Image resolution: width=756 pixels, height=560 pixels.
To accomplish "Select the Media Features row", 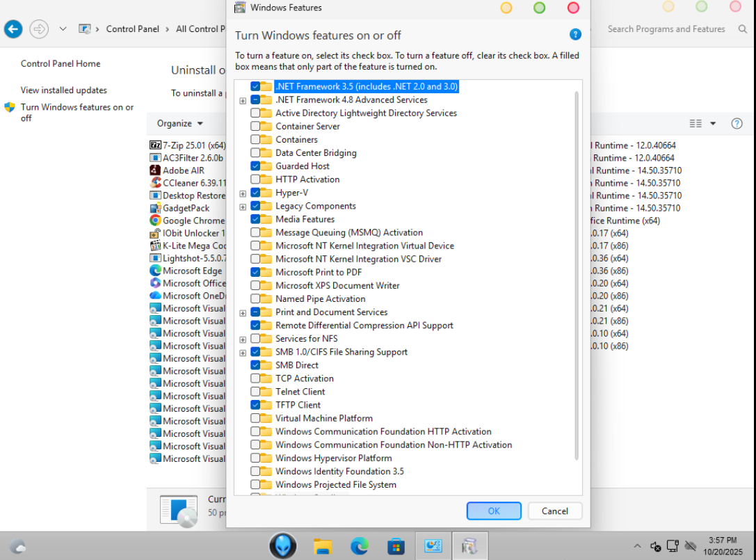I will (305, 219).
